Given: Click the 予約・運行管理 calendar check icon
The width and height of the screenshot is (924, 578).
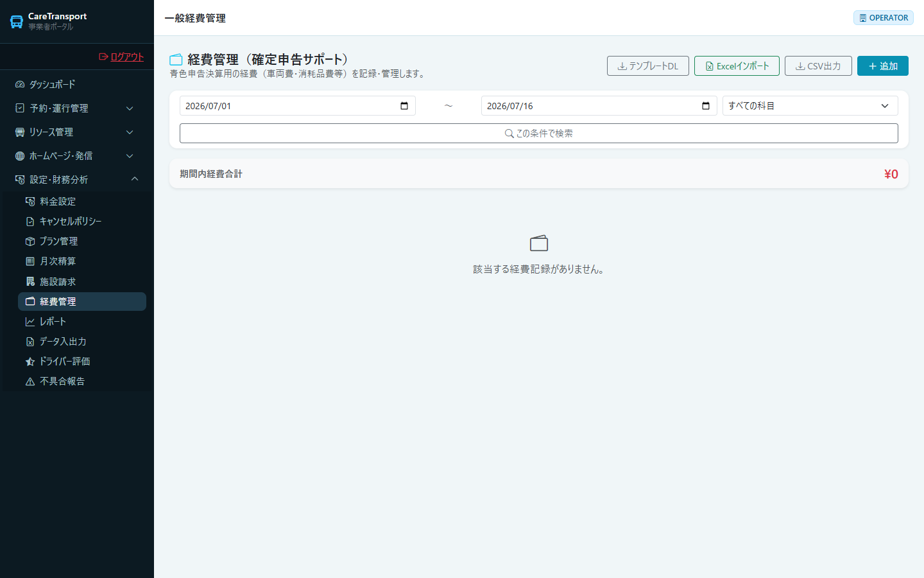Looking at the screenshot, I should pos(20,108).
